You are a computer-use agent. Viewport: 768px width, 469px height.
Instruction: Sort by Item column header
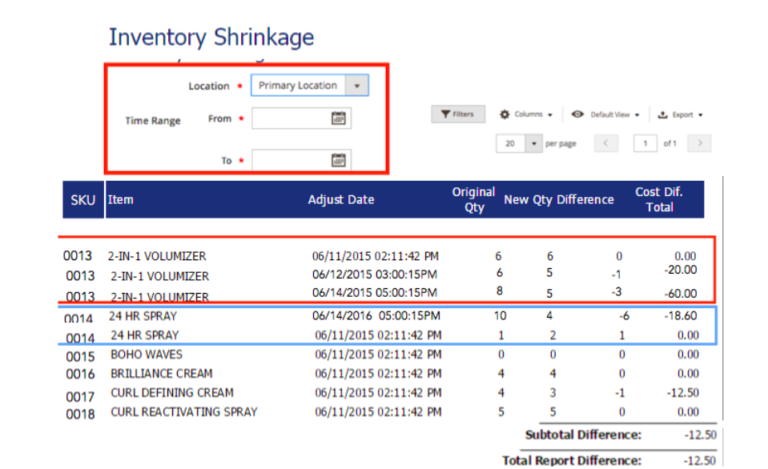coord(120,200)
